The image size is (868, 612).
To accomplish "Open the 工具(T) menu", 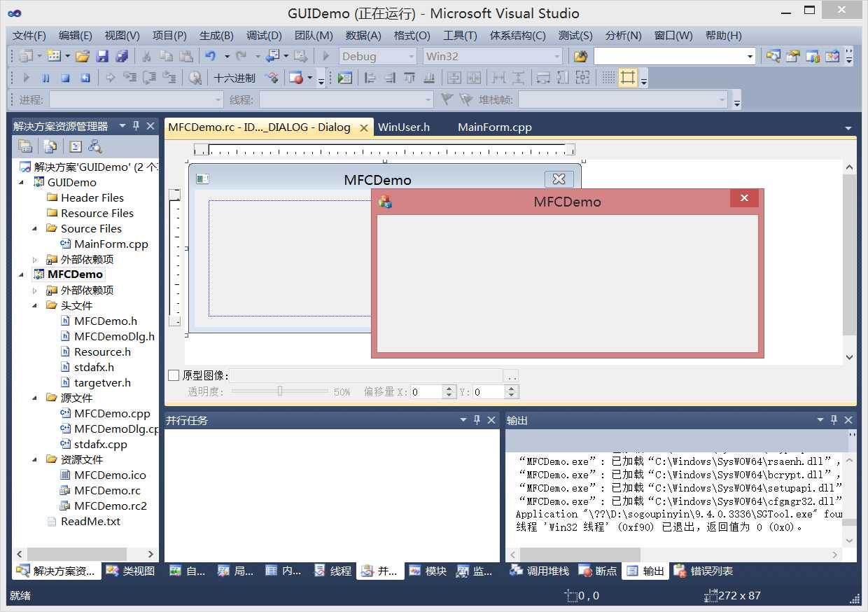I will click(x=460, y=36).
